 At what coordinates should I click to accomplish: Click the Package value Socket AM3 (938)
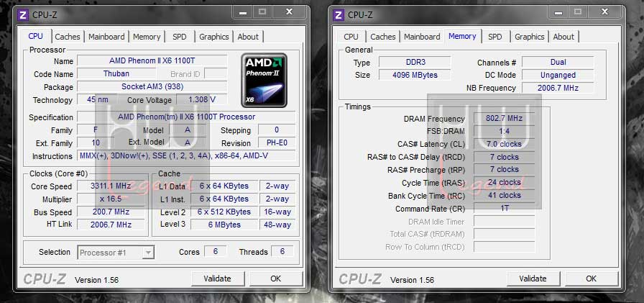[x=152, y=87]
